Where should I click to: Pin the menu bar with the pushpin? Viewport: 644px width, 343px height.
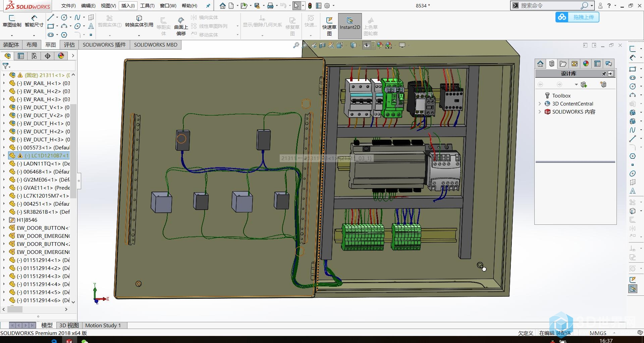pos(208,6)
